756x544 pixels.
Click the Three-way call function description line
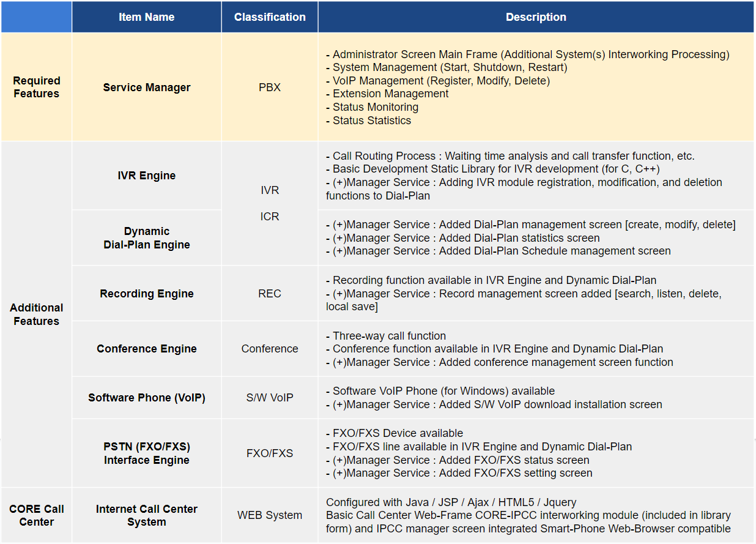[389, 336]
